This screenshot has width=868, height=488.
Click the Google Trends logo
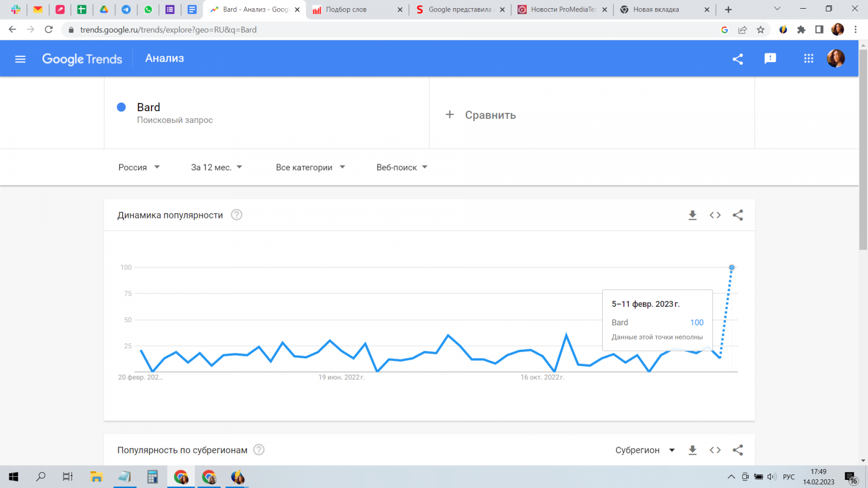click(x=82, y=59)
